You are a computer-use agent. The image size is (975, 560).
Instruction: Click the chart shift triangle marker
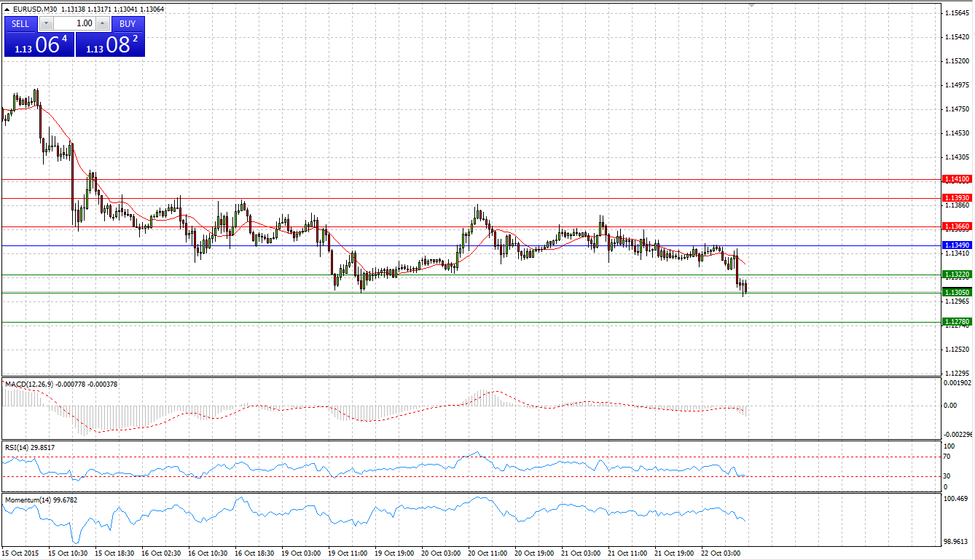click(x=752, y=6)
